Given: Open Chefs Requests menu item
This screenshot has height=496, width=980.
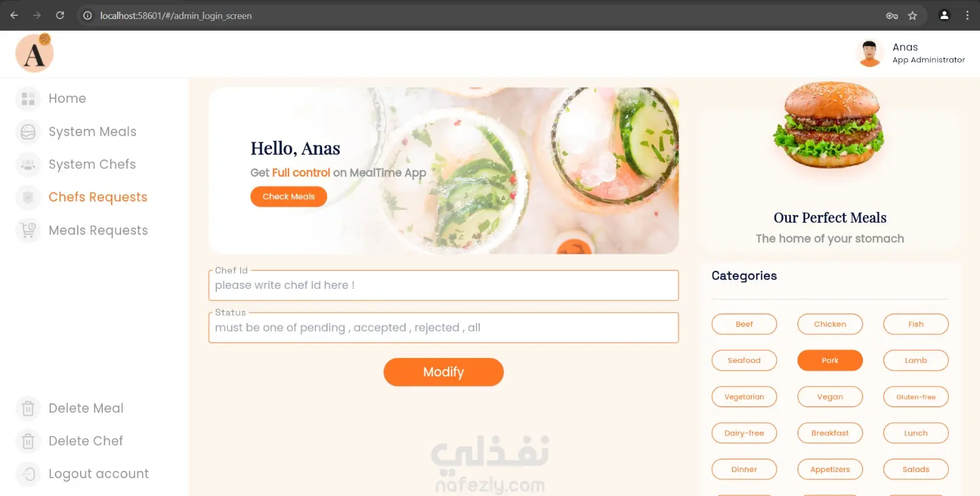Looking at the screenshot, I should (98, 197).
